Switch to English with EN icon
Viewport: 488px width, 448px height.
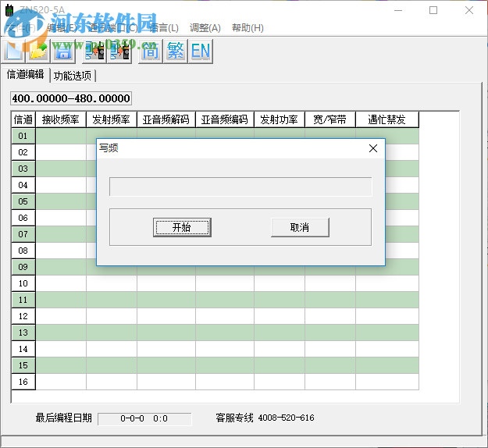pos(201,51)
